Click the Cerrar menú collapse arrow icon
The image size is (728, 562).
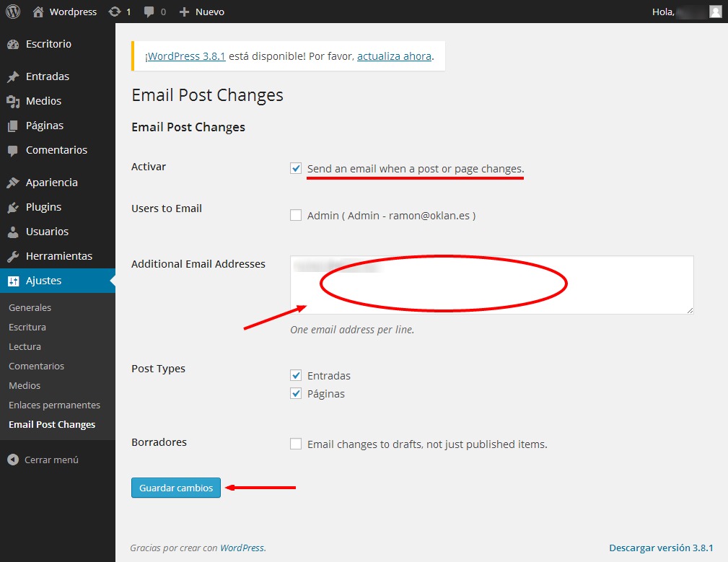click(13, 460)
